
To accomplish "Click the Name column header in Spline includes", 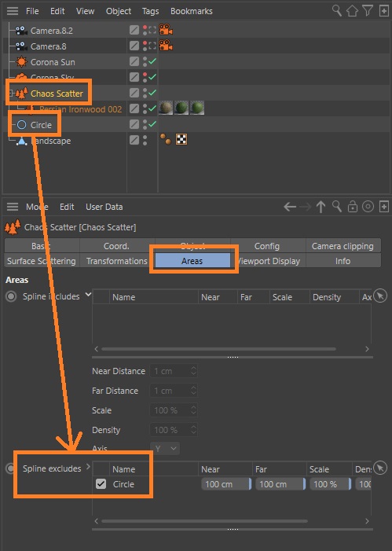I will click(154, 297).
